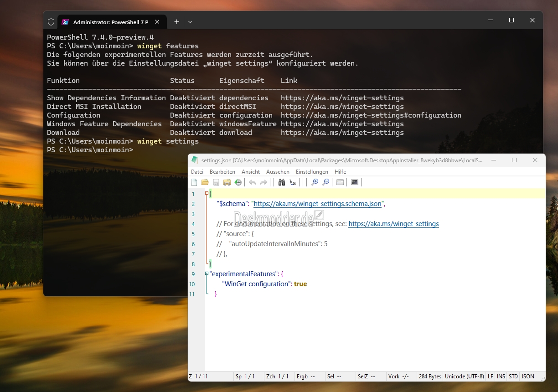Image resolution: width=558 pixels, height=392 pixels.
Task: Click the command line console icon
Action: (x=355, y=182)
